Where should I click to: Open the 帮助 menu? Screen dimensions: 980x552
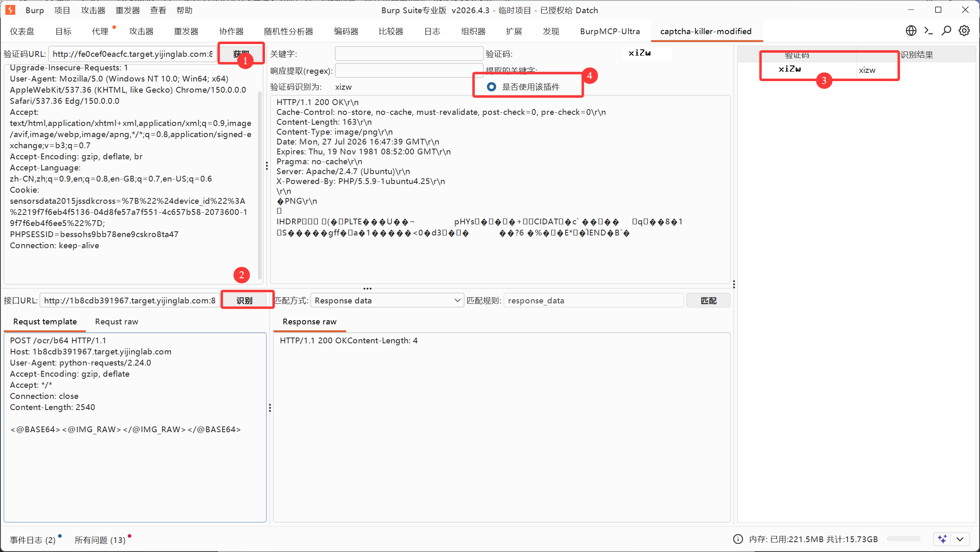(184, 10)
